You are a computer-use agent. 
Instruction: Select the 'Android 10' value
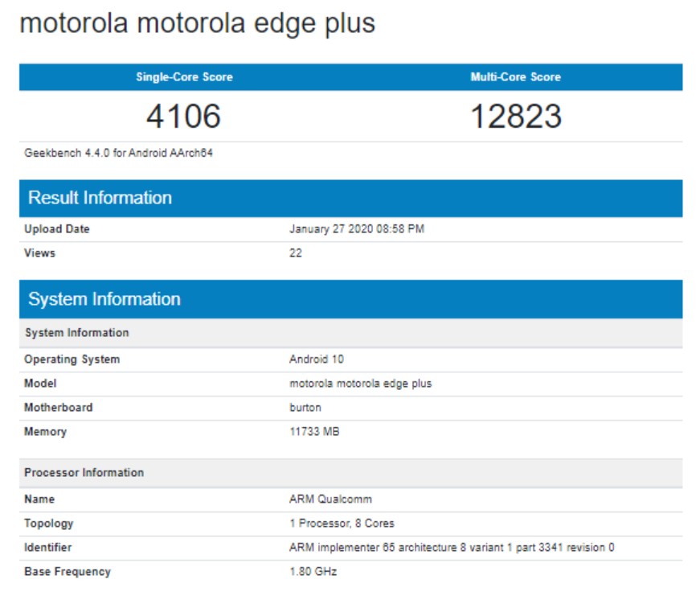pos(317,359)
